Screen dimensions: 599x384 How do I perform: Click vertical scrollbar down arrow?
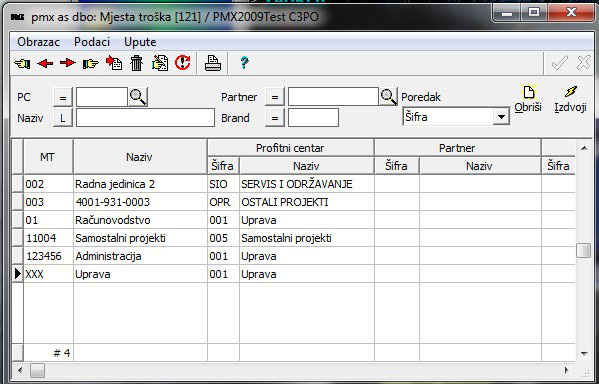tap(584, 353)
